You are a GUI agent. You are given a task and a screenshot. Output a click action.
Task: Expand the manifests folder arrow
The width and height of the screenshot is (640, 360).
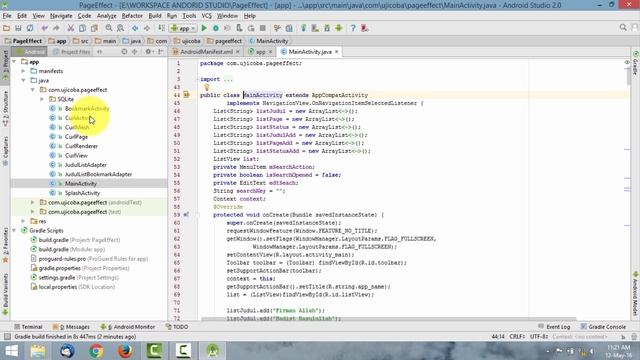click(24, 71)
